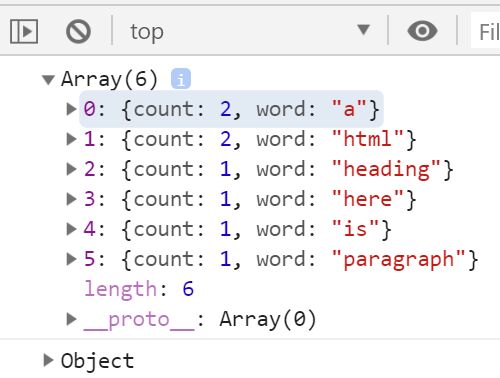This screenshot has width=500, height=378.
Task: Create a live expression with the eye icon
Action: tap(422, 31)
